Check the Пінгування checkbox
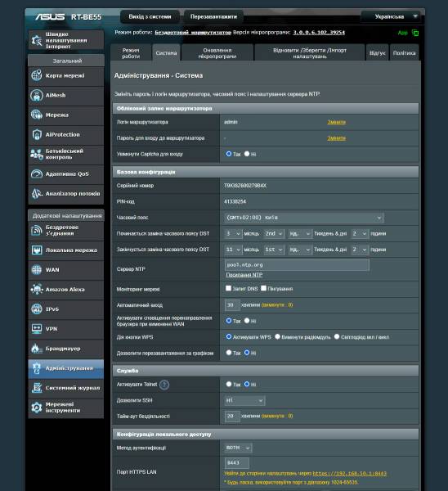 pyautogui.click(x=263, y=288)
